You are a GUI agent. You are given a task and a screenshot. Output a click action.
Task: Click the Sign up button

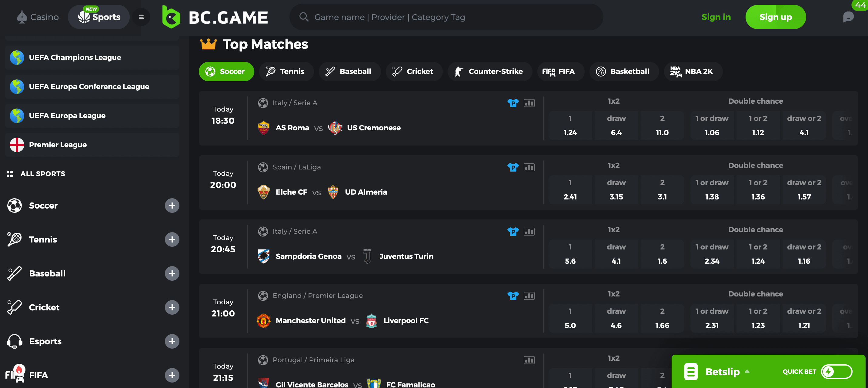776,17
